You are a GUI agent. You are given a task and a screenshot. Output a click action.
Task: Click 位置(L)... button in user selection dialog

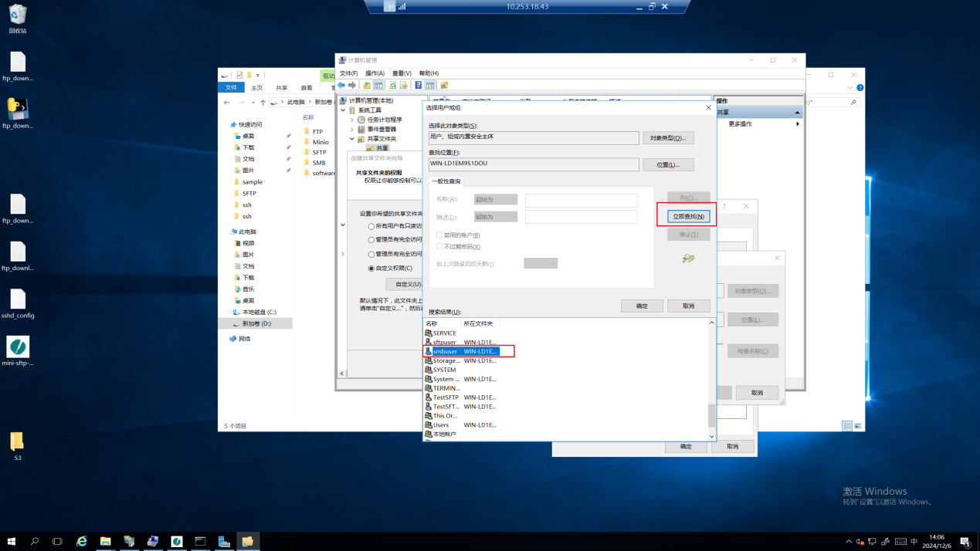click(668, 165)
